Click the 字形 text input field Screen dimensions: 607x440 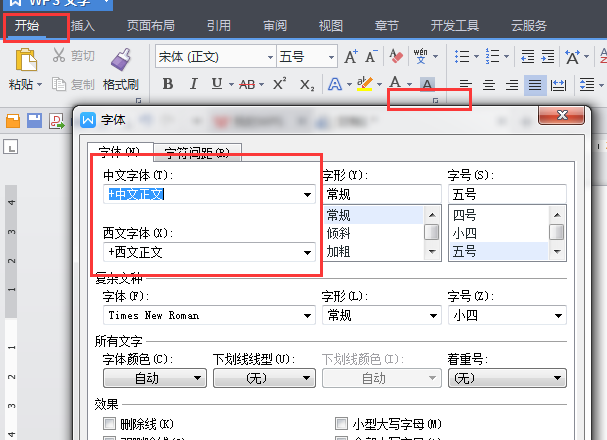click(x=382, y=194)
